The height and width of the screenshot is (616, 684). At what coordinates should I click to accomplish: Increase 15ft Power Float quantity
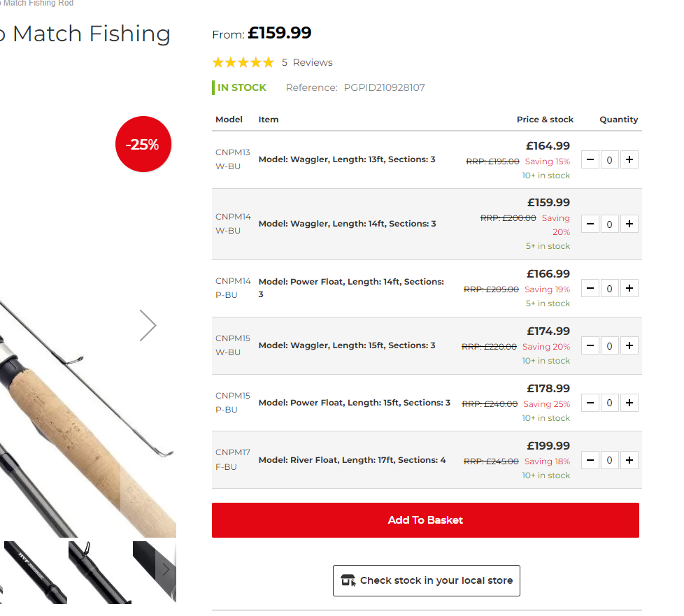point(629,403)
